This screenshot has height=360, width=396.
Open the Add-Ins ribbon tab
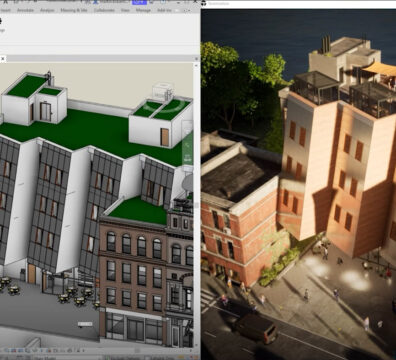(164, 10)
